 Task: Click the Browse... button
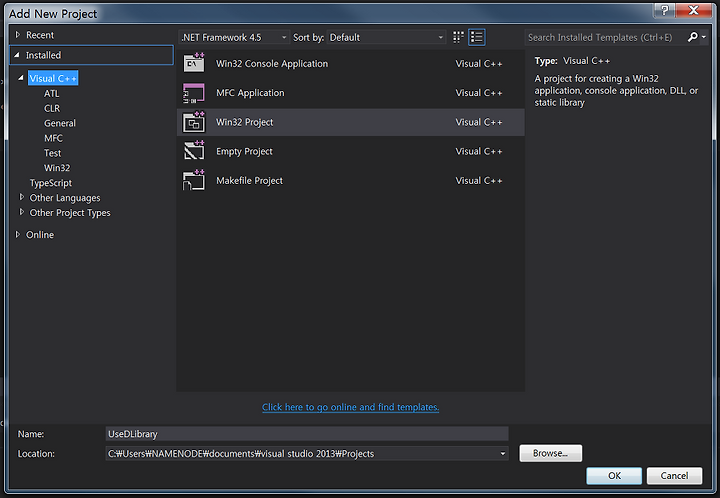click(x=551, y=453)
